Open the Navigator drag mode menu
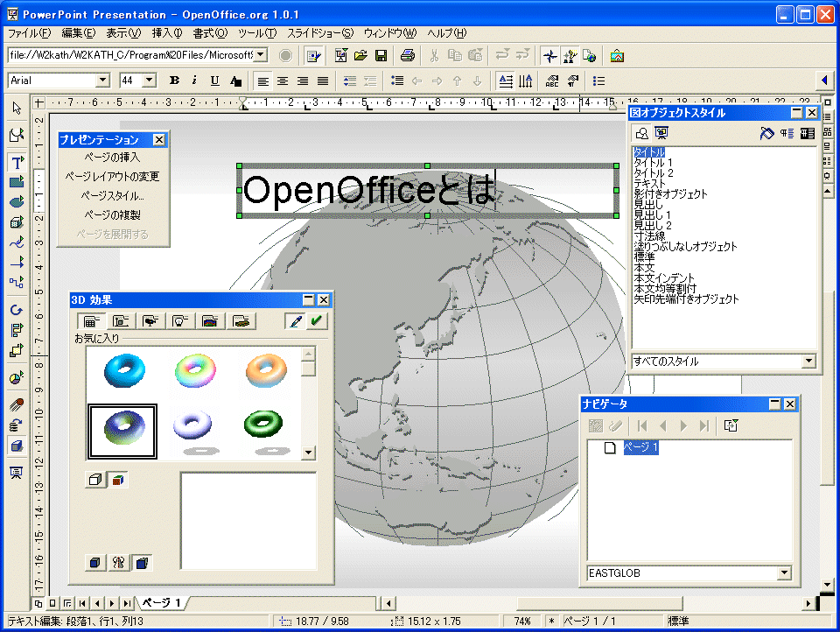 tap(731, 425)
